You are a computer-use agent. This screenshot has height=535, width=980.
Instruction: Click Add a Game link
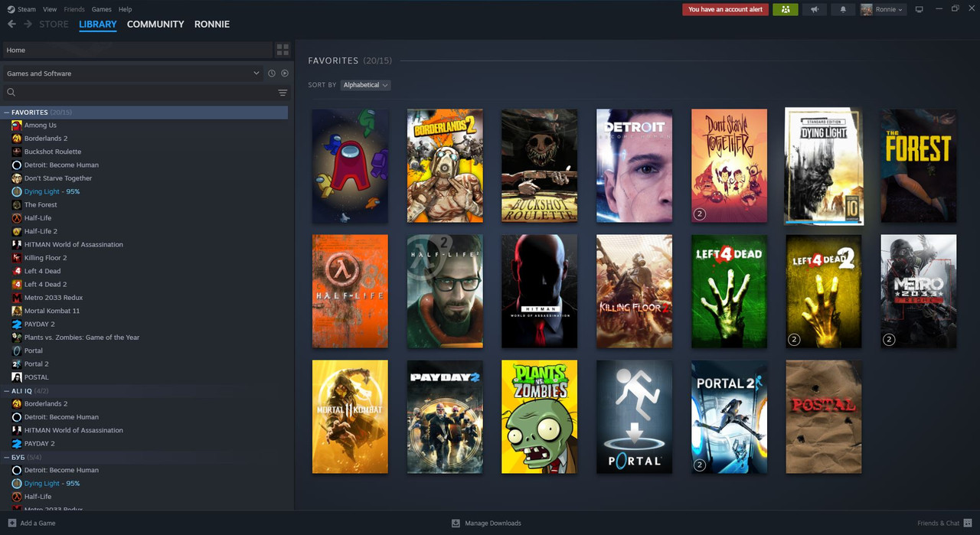pos(38,523)
